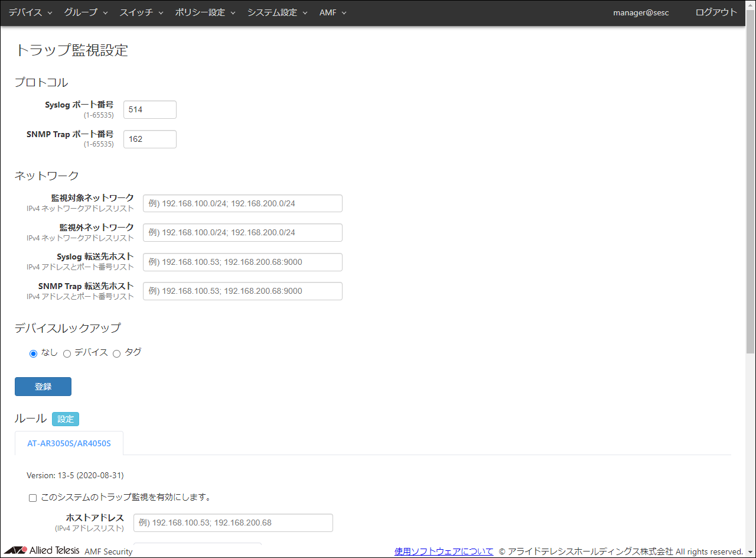The width and height of the screenshot is (756, 558).
Task: Select the タグ lookup radio button
Action: 116,353
